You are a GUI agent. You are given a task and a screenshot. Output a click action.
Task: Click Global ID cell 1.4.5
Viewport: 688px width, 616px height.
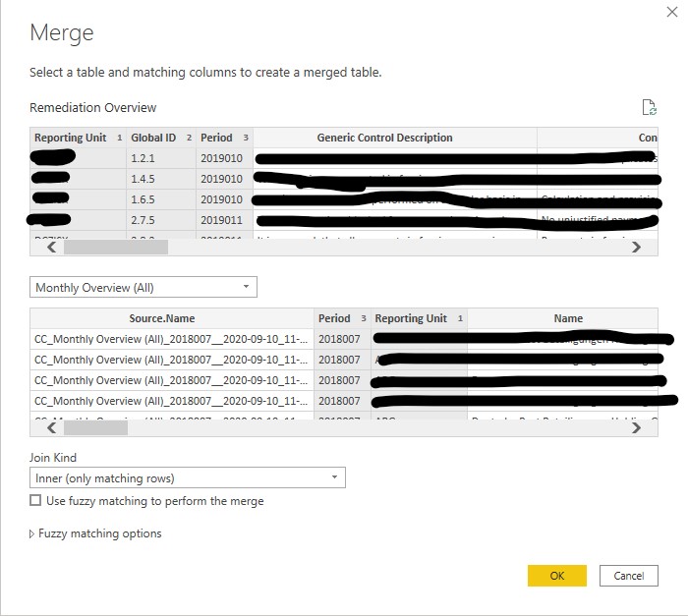[x=161, y=179]
